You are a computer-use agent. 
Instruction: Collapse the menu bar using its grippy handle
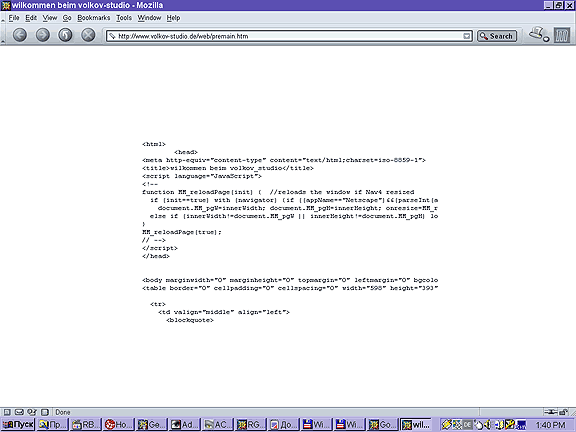click(x=3, y=18)
